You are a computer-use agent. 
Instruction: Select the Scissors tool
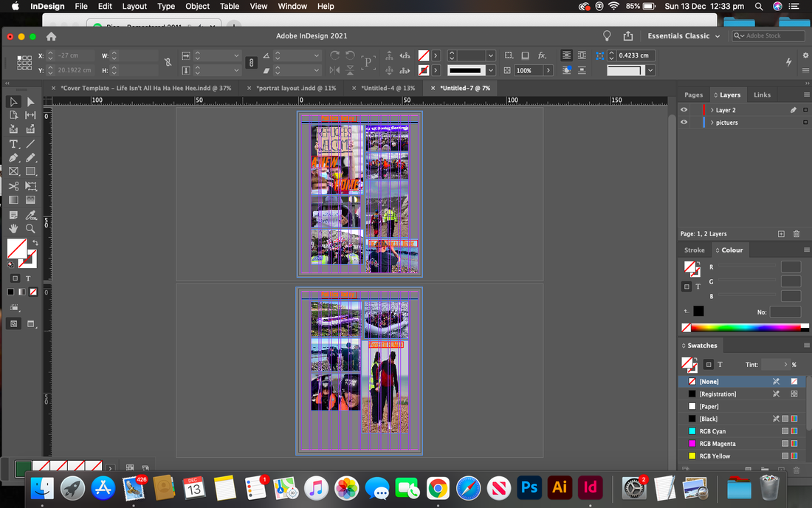13,186
